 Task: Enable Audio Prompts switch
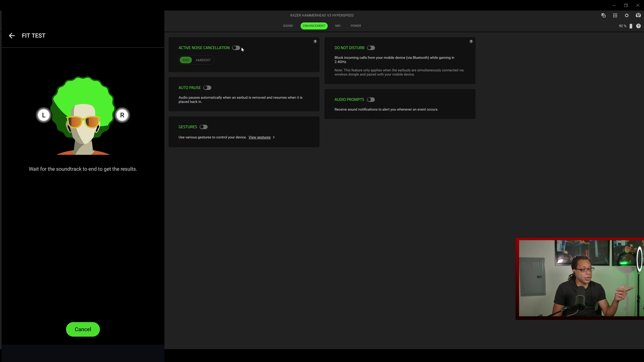click(x=371, y=100)
